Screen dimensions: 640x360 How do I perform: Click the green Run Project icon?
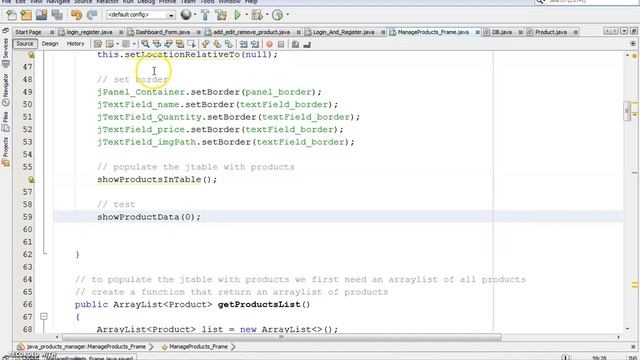click(237, 15)
